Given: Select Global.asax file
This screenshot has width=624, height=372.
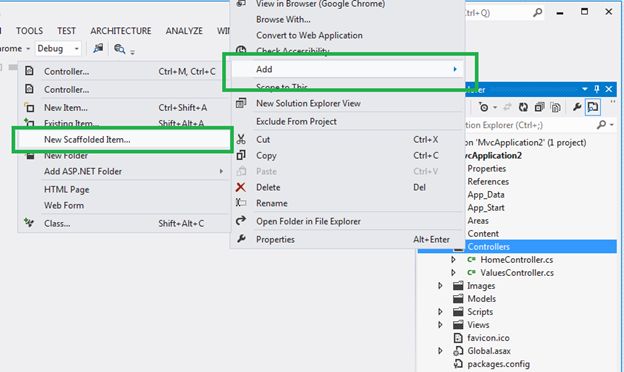Looking at the screenshot, I should [x=489, y=351].
